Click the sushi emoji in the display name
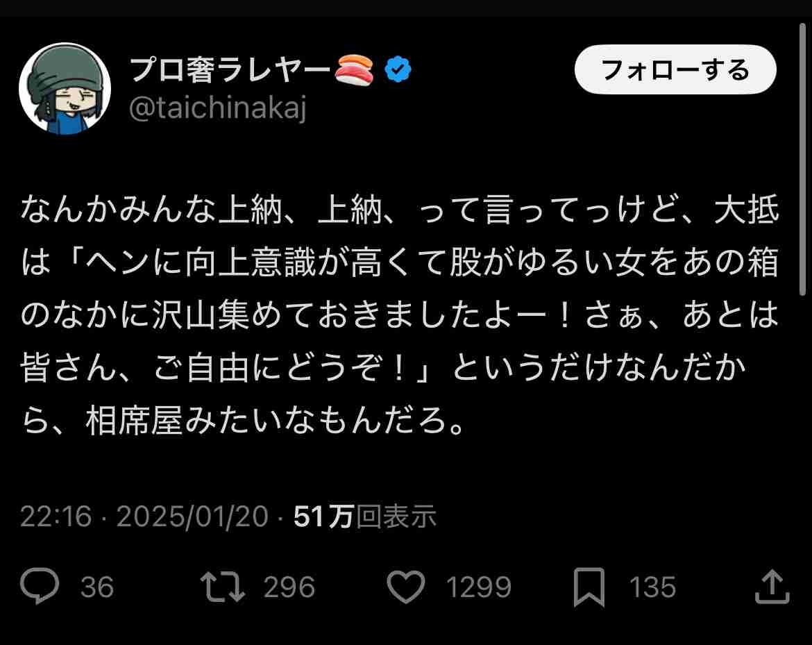Image resolution: width=812 pixels, height=645 pixels. (x=355, y=69)
